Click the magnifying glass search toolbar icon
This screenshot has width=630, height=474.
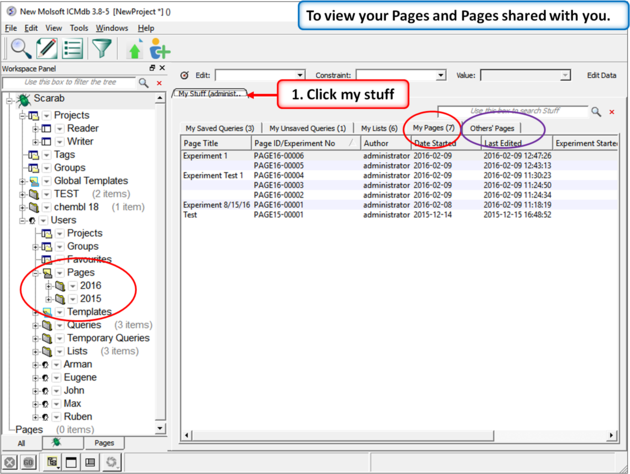pyautogui.click(x=20, y=48)
